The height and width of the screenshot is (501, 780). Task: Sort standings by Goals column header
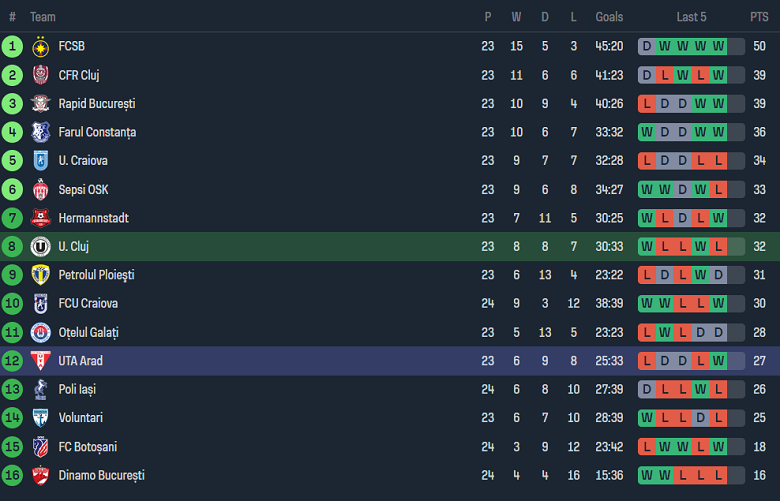tap(609, 17)
